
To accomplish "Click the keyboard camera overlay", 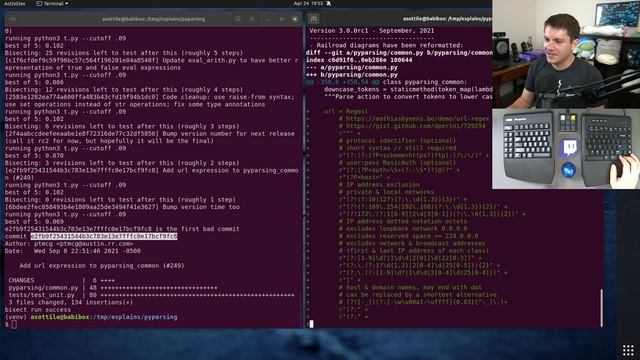I will pyautogui.click(x=566, y=149).
